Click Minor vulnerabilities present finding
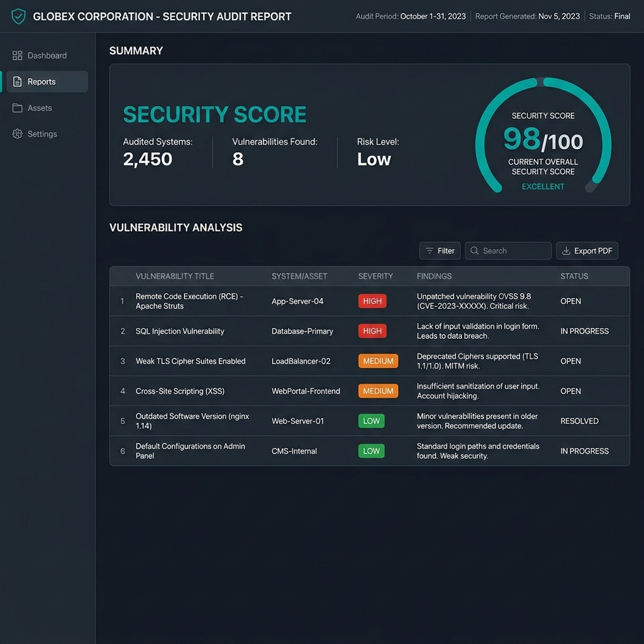This screenshot has width=644, height=644. pyautogui.click(x=477, y=421)
